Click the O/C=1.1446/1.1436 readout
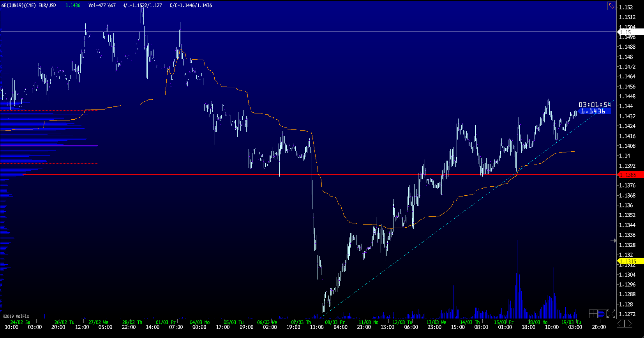The image size is (644, 338). point(191,5)
